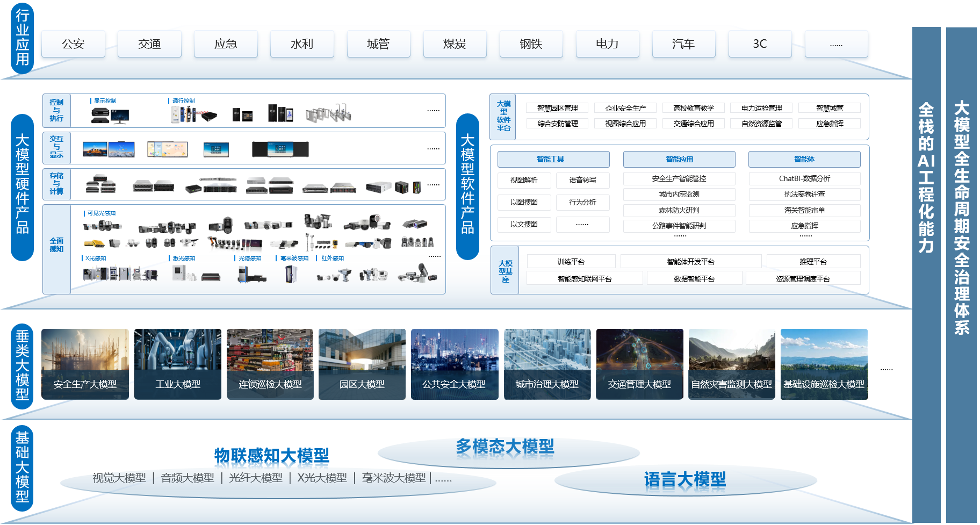Click the 智能体开发平台 box

[x=691, y=262]
